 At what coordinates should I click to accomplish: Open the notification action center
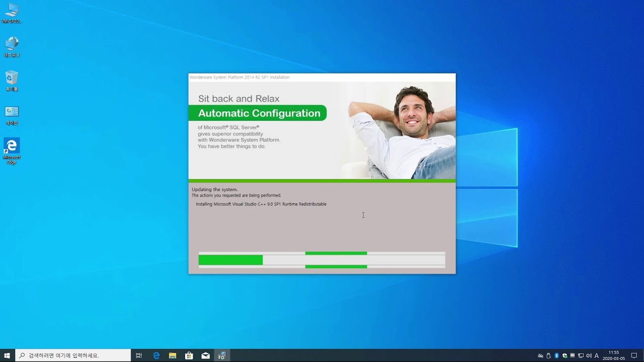point(634,355)
